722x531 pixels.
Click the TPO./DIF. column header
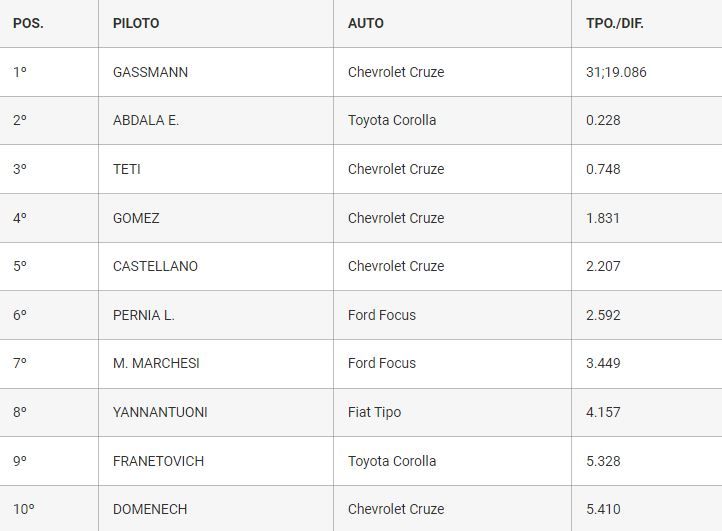click(x=615, y=23)
